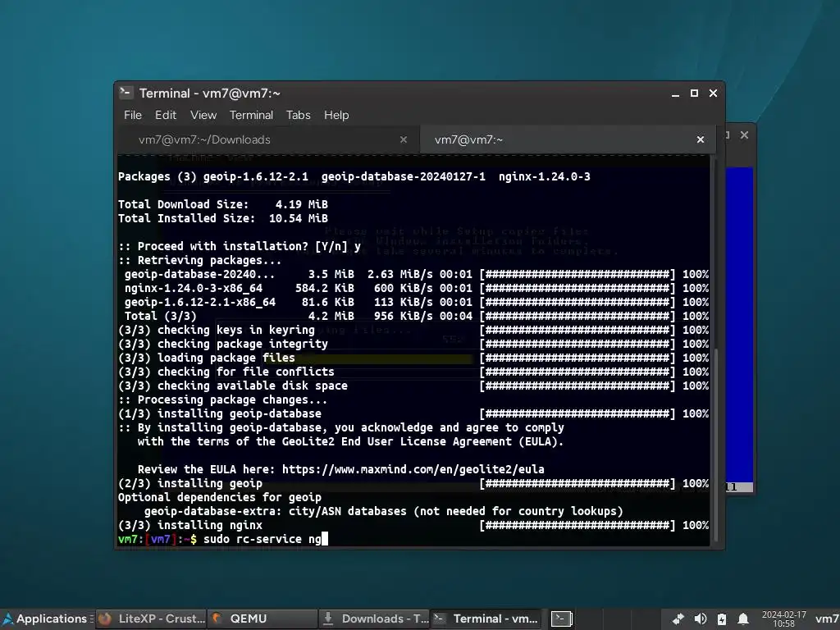
Task: Click the 'Packages (3)' line
Action: point(354,177)
